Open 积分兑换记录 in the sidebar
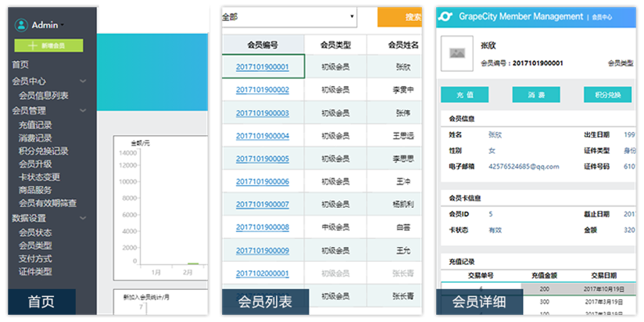Image resolution: width=644 pixels, height=322 pixels. coord(43,151)
